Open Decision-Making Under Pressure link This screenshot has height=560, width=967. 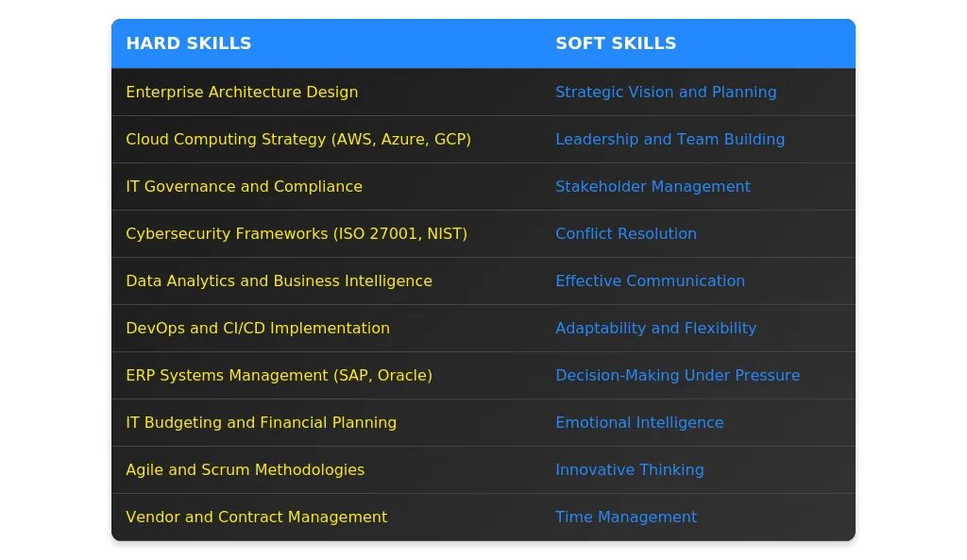678,376
